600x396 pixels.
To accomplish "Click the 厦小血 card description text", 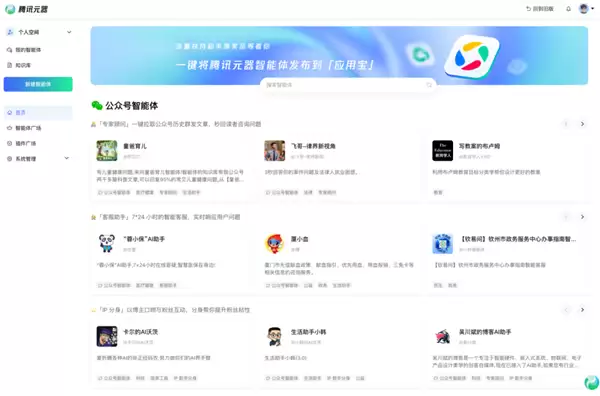I will click(339, 269).
